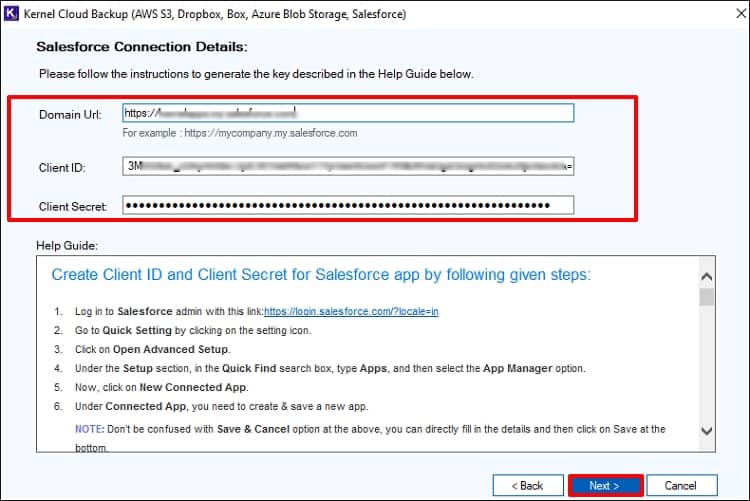Click step 3 'Open Advanced Setup' text

(153, 349)
